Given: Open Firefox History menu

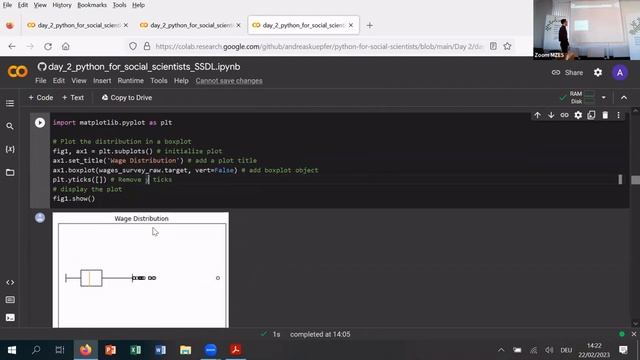Looking at the screenshot, I should point(62,5).
